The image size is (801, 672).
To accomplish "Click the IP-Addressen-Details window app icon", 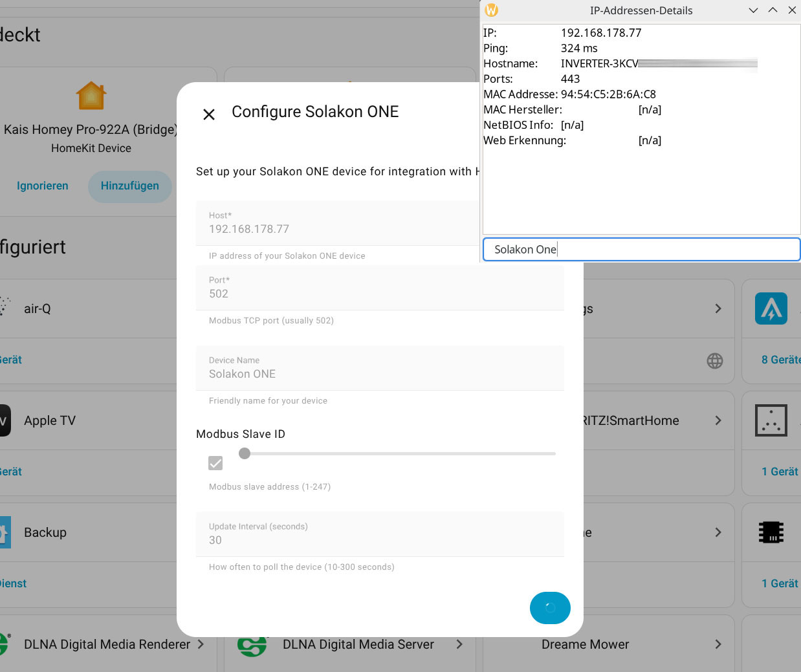I will (492, 10).
